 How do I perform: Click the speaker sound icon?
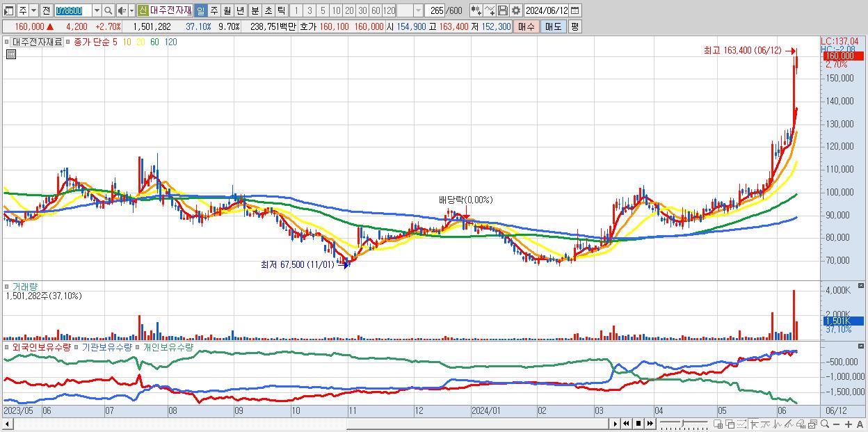121,10
